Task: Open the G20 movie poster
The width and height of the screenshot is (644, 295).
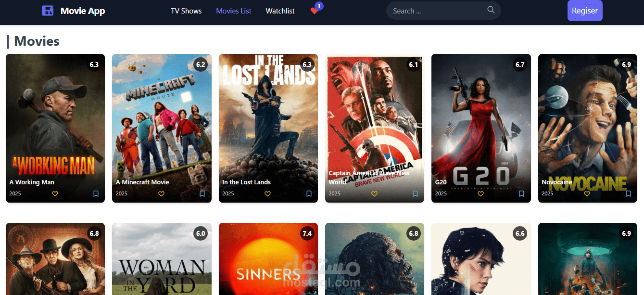Action: click(x=481, y=128)
